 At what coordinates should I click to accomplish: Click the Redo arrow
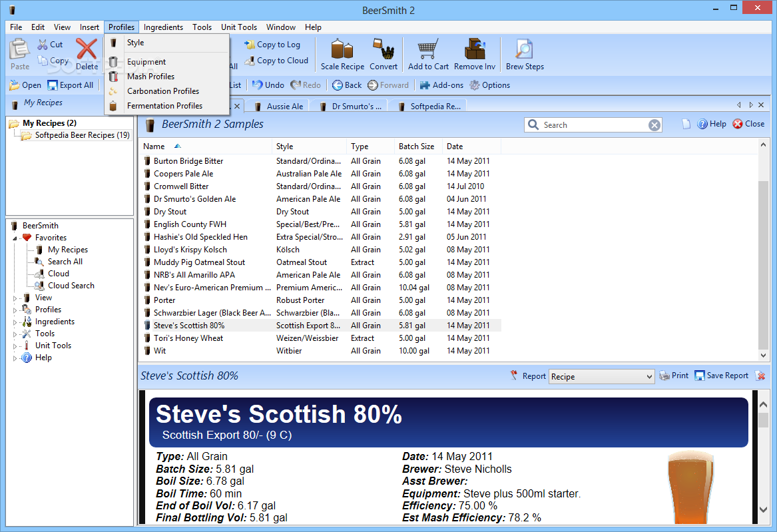point(296,85)
